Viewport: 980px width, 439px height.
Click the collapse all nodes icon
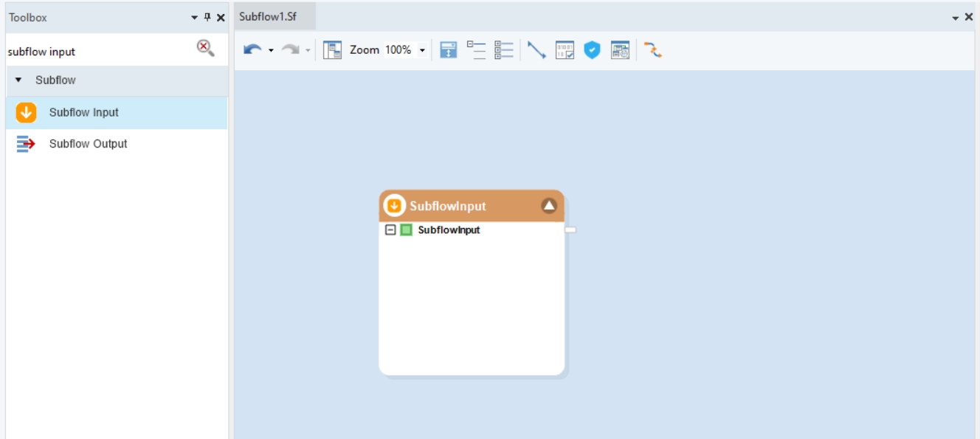pyautogui.click(x=477, y=49)
